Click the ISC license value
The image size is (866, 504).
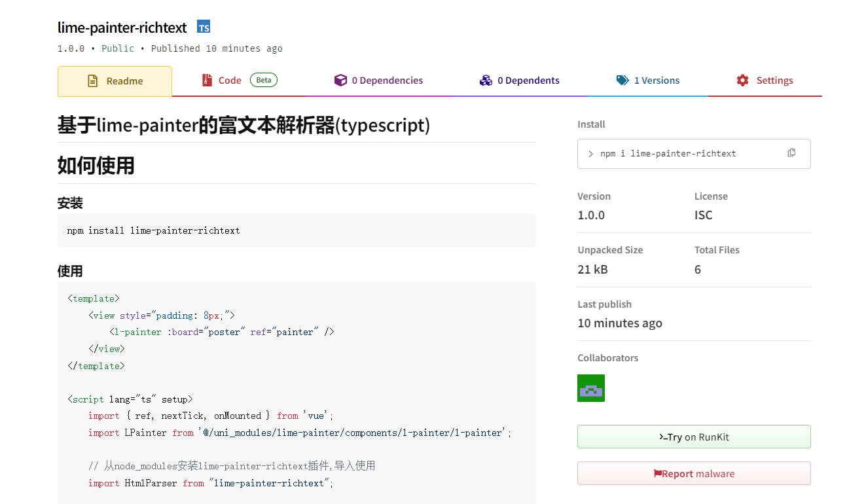pos(703,215)
